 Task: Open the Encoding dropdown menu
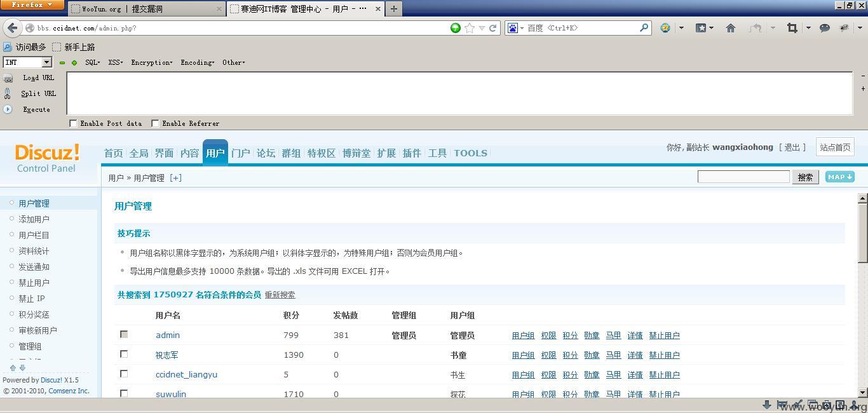[x=198, y=62]
